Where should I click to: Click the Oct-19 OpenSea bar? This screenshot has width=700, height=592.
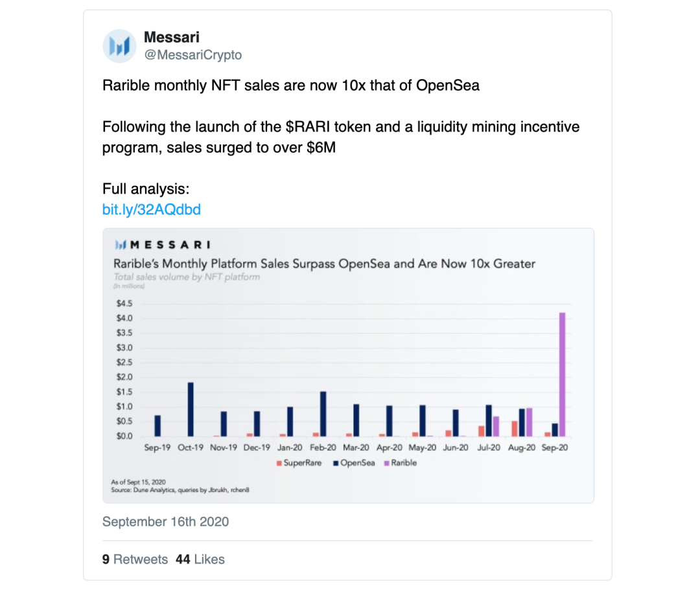tap(191, 409)
